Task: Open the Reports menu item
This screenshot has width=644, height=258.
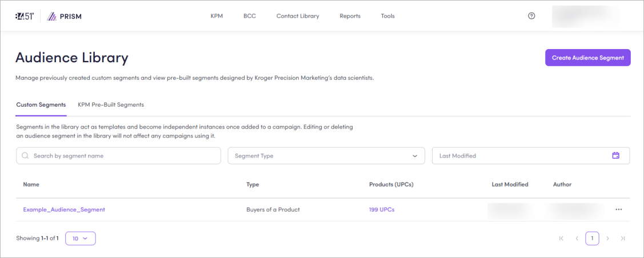Action: click(350, 16)
